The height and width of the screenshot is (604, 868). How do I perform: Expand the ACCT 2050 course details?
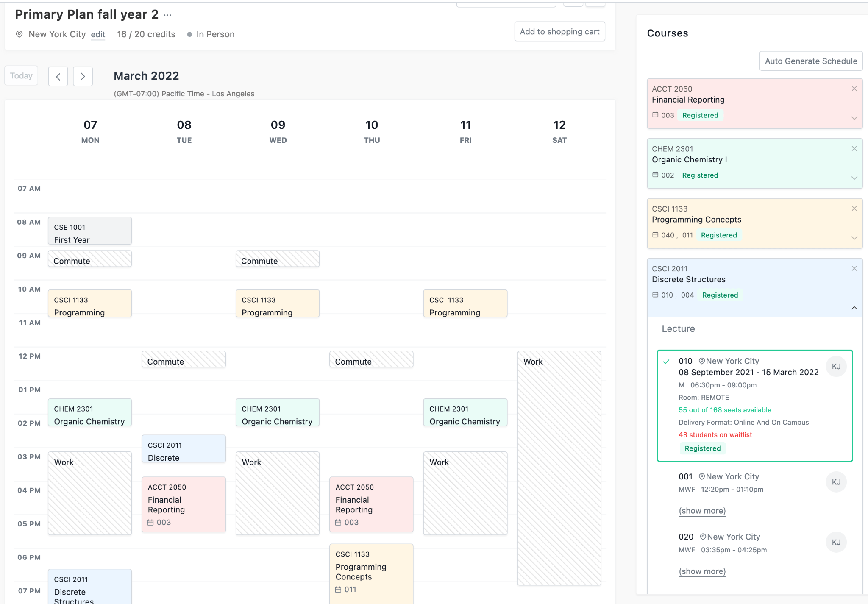[854, 118]
